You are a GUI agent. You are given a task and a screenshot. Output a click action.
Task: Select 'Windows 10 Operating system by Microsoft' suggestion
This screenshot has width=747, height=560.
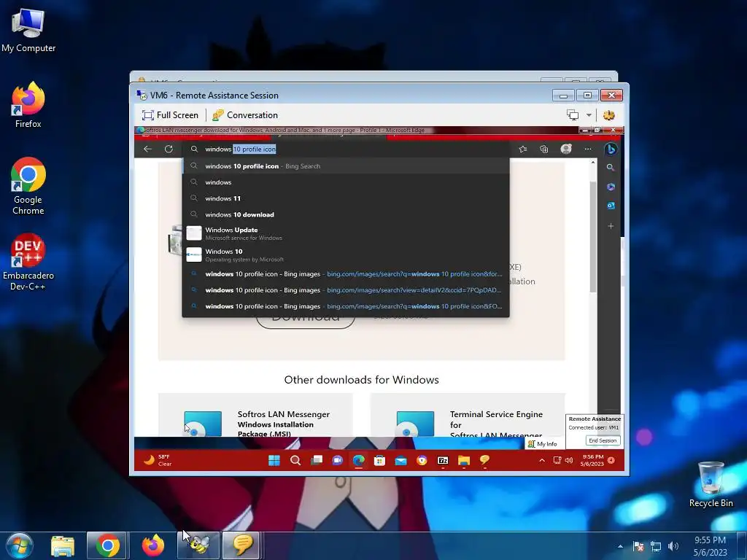point(347,254)
